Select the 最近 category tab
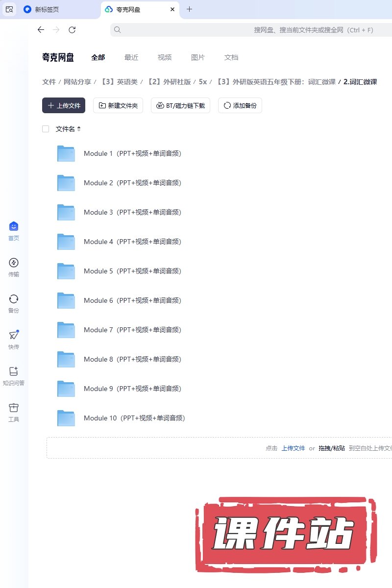The image size is (392, 588). pos(131,57)
